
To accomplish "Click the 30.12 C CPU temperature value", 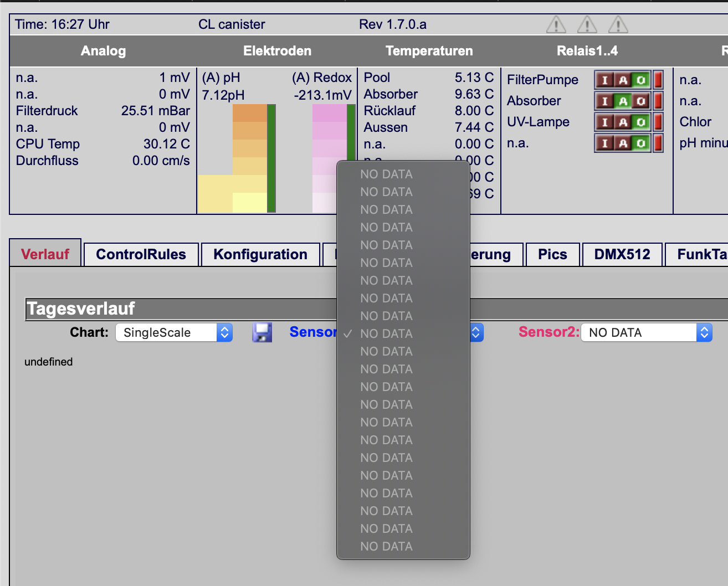I will coord(167,144).
